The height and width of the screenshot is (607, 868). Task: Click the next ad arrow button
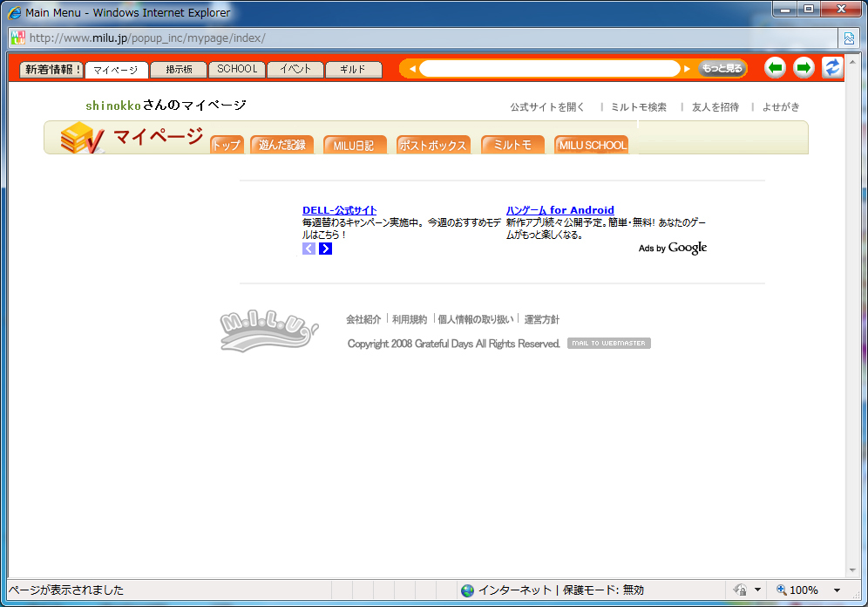coord(326,249)
